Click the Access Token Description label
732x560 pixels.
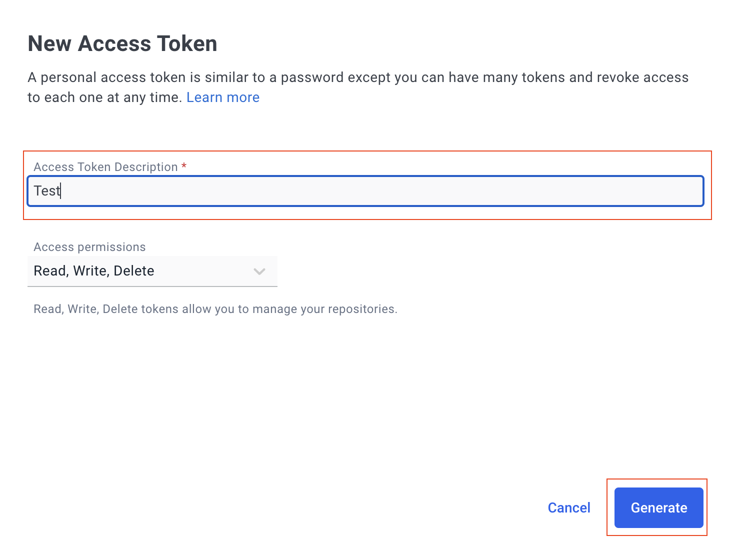click(x=105, y=167)
